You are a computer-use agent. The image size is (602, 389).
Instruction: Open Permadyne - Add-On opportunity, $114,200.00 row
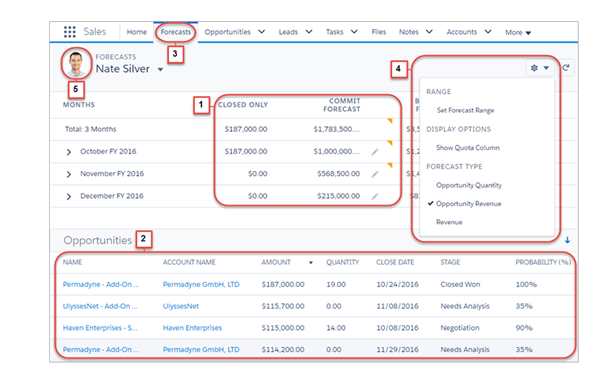(x=101, y=349)
